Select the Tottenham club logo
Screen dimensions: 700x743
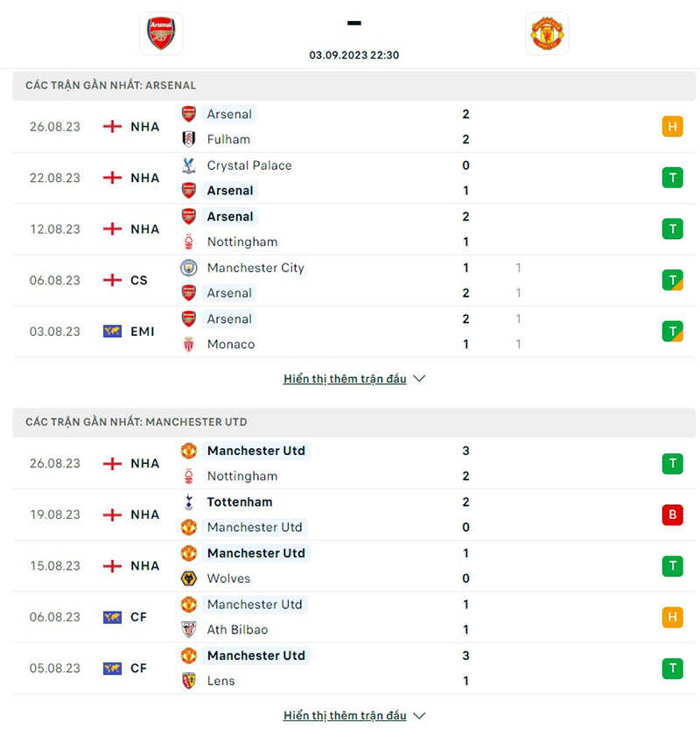[x=189, y=502]
